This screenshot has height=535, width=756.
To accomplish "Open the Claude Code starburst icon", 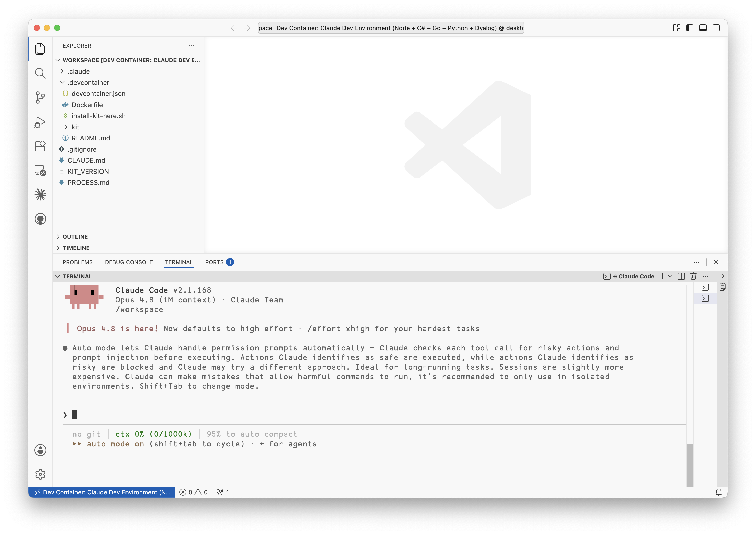I will [40, 195].
